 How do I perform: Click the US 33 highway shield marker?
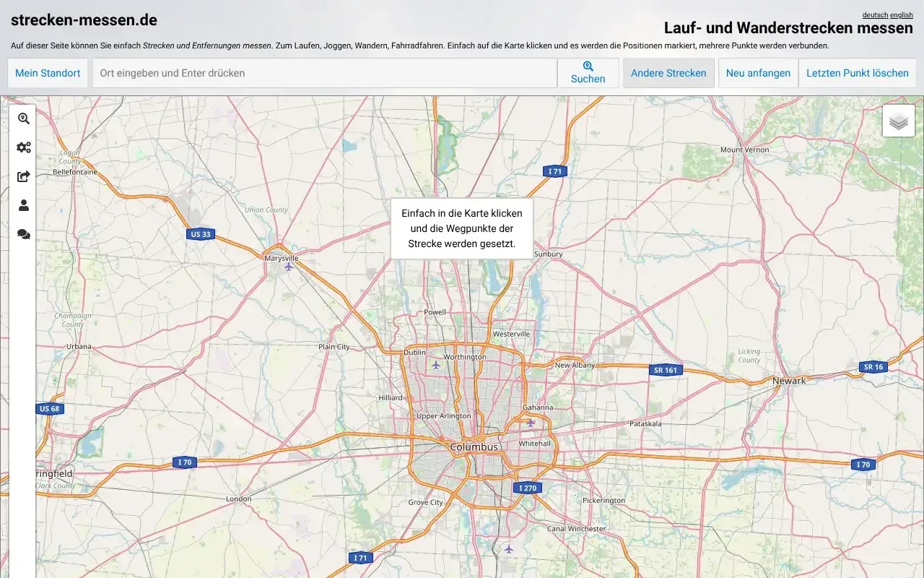pos(201,234)
